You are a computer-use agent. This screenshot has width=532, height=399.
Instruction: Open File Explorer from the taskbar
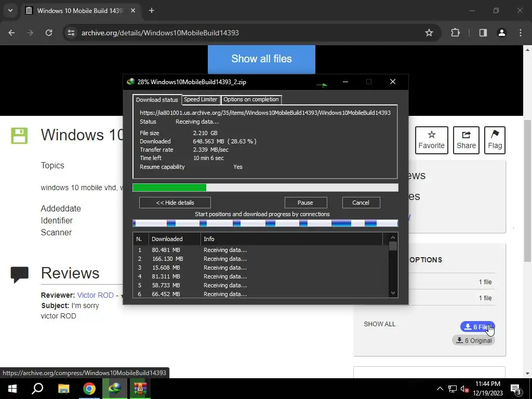coord(63,389)
